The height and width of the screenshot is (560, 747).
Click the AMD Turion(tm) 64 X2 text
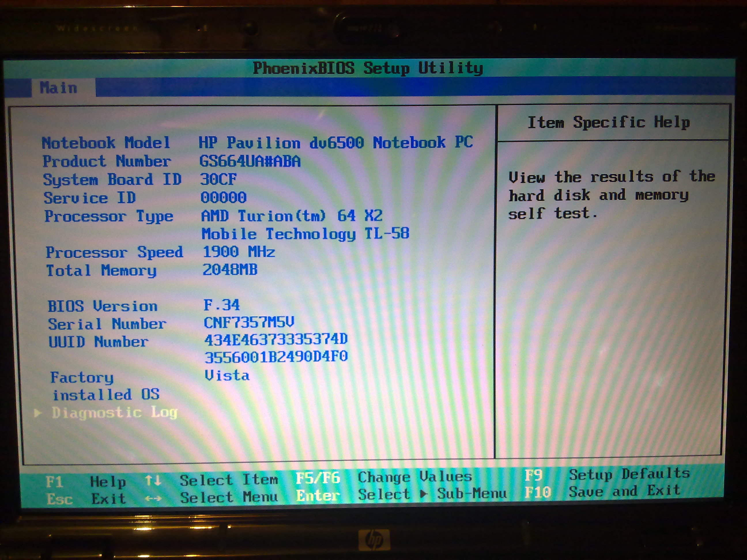point(292,216)
